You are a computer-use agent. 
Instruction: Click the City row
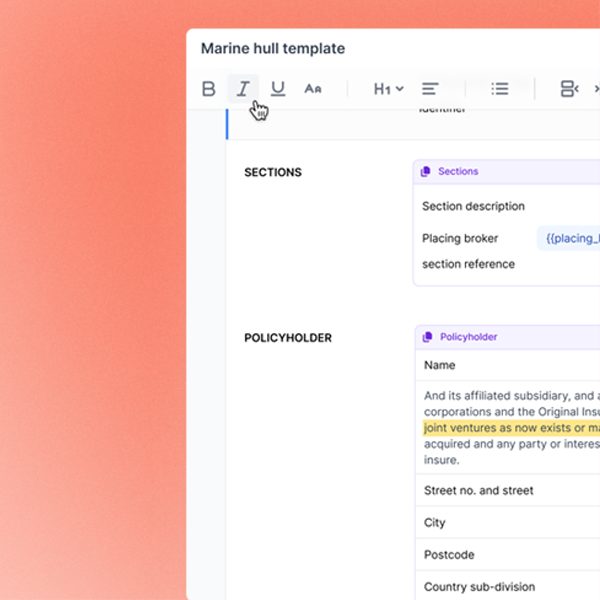coord(507,522)
